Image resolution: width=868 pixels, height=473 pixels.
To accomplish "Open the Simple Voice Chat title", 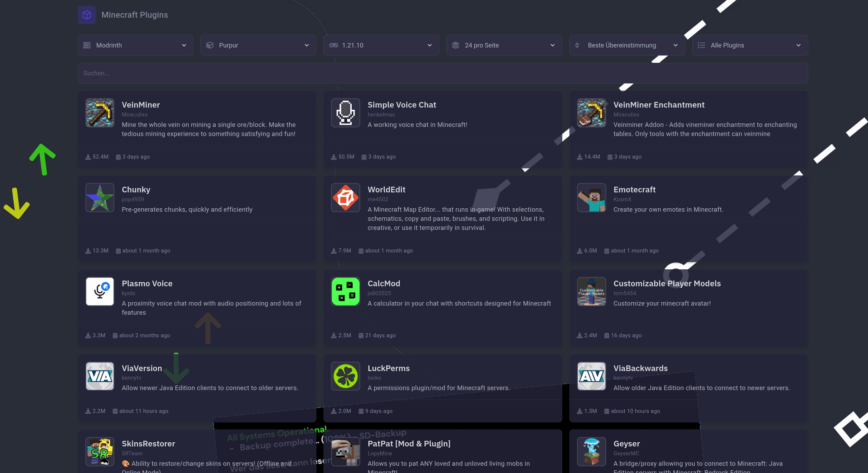I will click(x=401, y=105).
